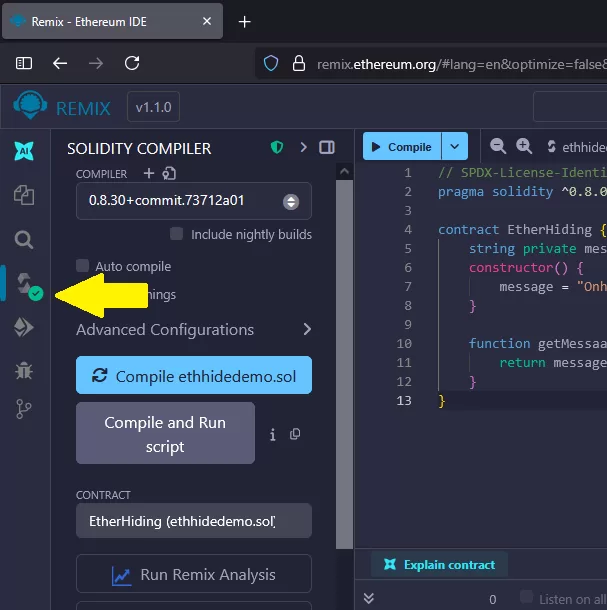This screenshot has height=610, width=607.
Task: Open Deploy & Run Transactions plugin icon
Action: click(x=24, y=327)
